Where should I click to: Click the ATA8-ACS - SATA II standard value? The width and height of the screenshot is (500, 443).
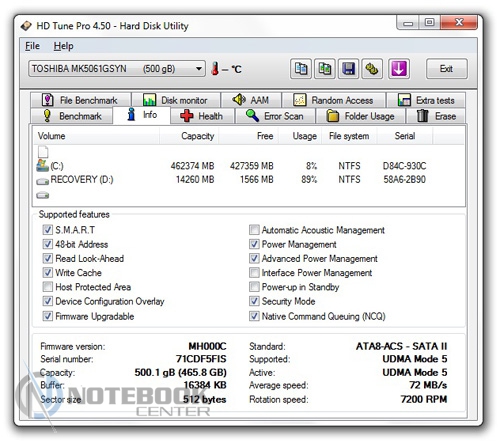(x=401, y=346)
